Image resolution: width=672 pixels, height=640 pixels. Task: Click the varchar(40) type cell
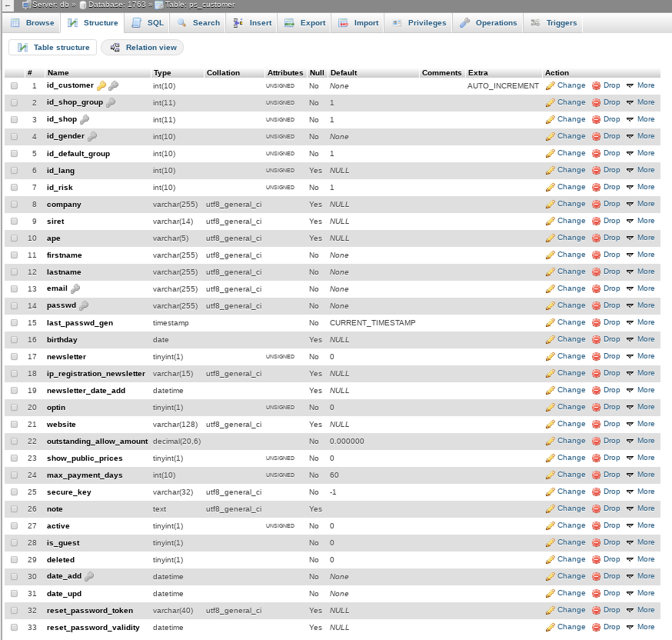click(173, 611)
